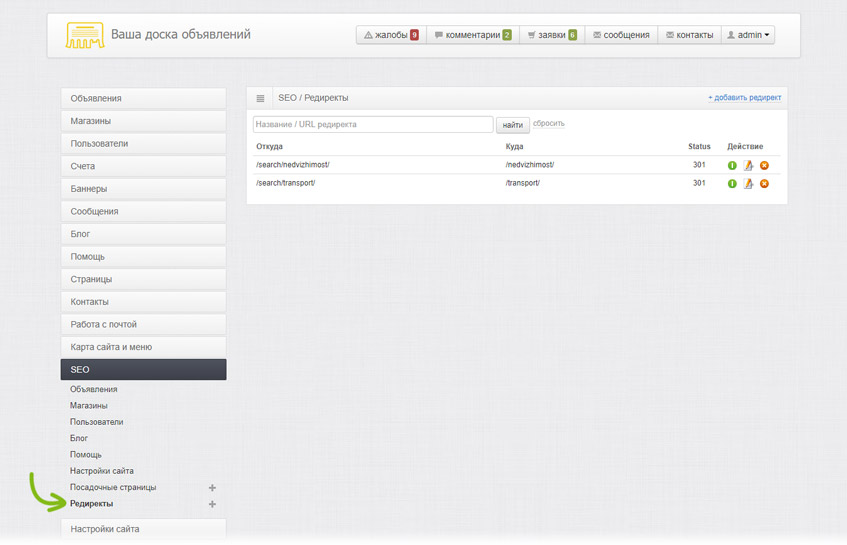Image resolution: width=847 pixels, height=545 pixels.
Task: Open the заявки requests button
Action: 552,35
